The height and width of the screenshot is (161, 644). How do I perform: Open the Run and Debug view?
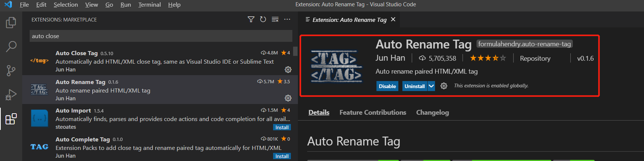11,95
